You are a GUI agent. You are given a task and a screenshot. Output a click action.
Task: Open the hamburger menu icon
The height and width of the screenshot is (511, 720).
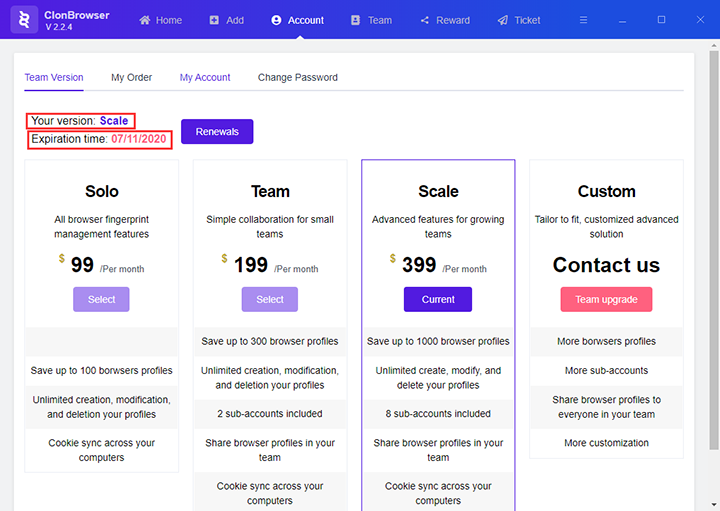(x=583, y=20)
